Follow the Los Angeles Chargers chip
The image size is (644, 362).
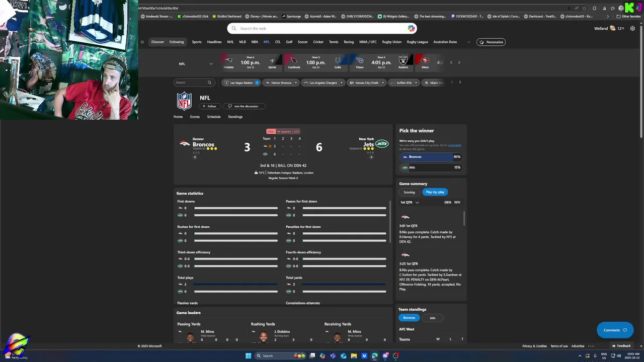coord(342,82)
